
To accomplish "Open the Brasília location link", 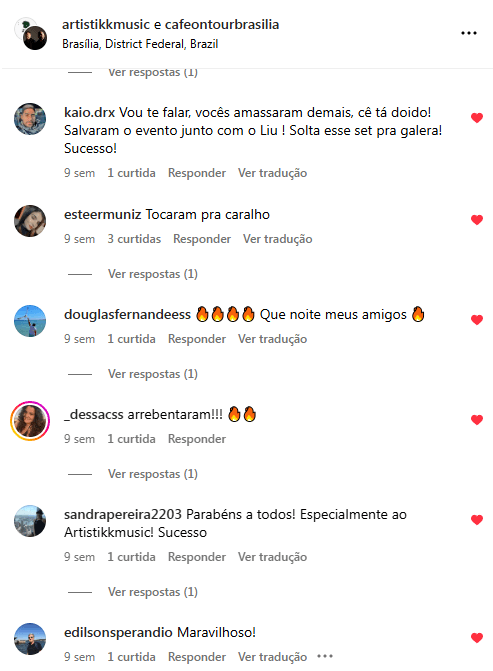I will click(140, 44).
